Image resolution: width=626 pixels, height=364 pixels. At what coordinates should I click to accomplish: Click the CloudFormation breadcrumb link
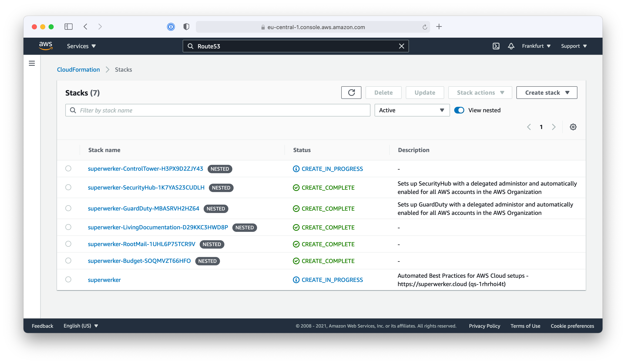pyautogui.click(x=79, y=70)
